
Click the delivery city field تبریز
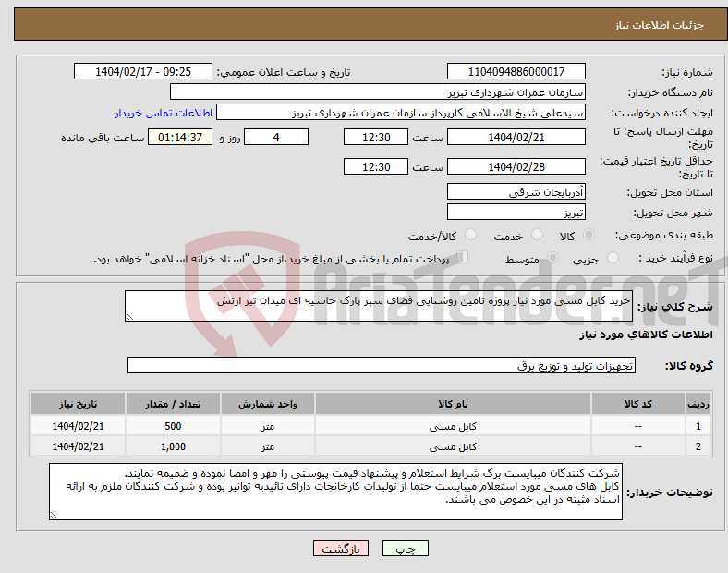[x=516, y=213]
